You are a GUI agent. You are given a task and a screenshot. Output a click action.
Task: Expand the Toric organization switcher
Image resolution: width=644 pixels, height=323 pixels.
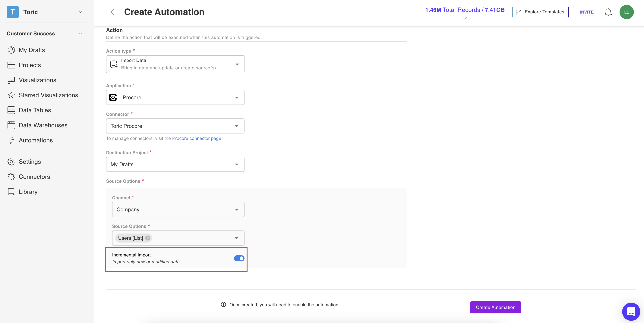(80, 12)
